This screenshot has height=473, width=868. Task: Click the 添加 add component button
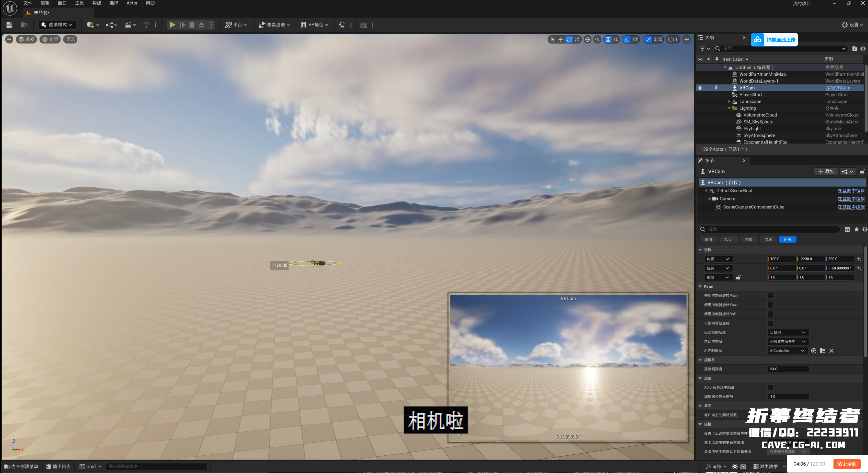coord(826,172)
